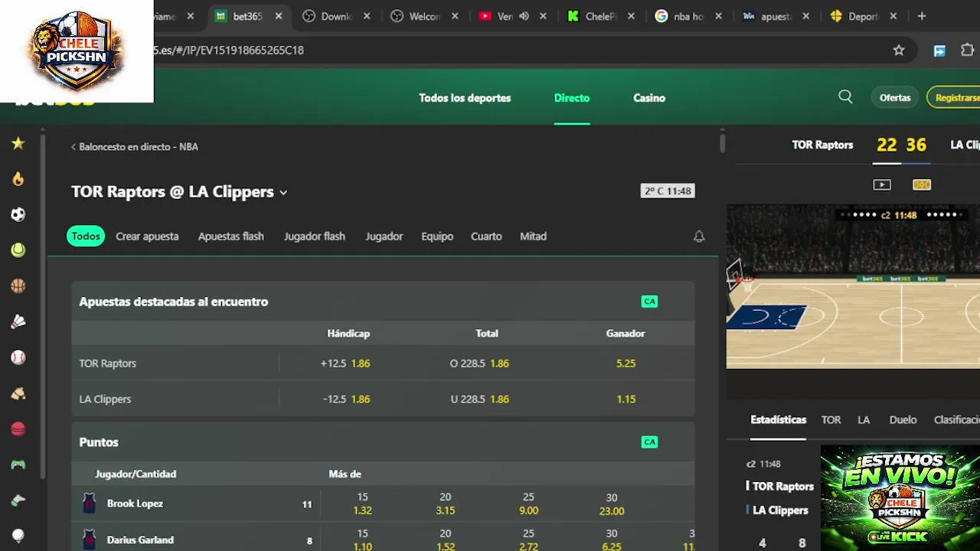
Task: Open the browser extensions puzzle icon
Action: [x=967, y=51]
